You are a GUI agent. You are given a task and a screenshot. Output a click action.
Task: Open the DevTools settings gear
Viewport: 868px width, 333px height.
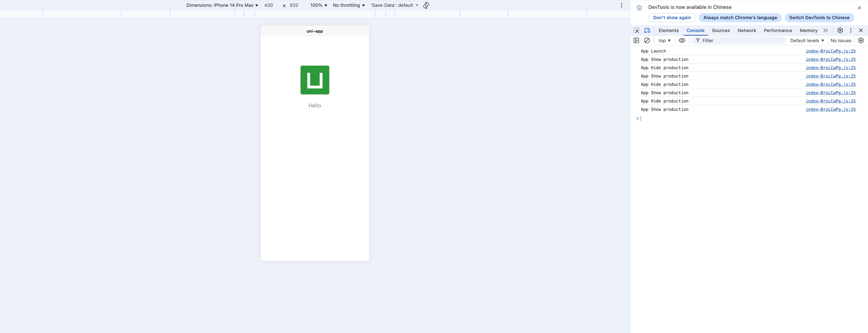(840, 30)
